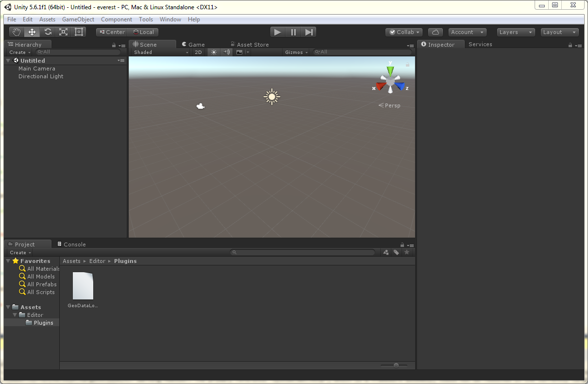
Task: Switch to the Asset Store tab
Action: [x=249, y=44]
